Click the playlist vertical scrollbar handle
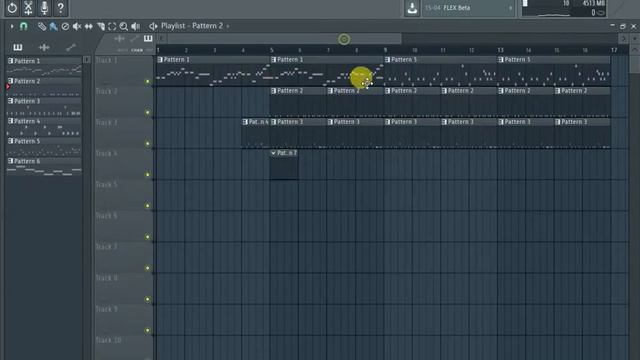The height and width of the screenshot is (360, 640). [634, 63]
